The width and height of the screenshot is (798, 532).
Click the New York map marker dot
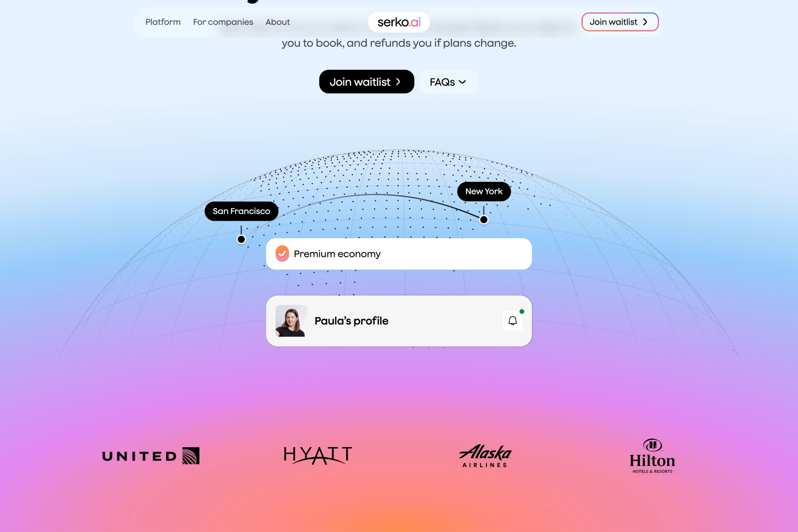click(x=484, y=220)
